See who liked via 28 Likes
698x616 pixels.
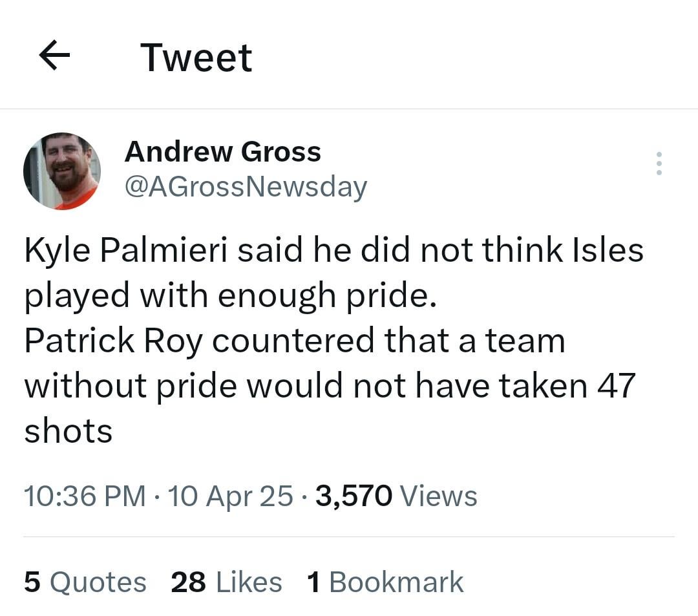tap(226, 581)
